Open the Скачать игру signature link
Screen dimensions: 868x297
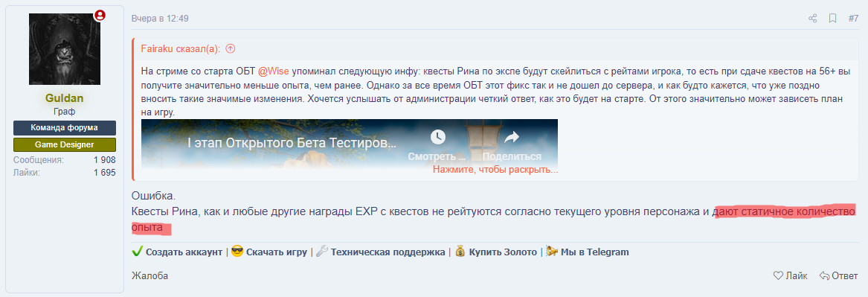(x=276, y=252)
